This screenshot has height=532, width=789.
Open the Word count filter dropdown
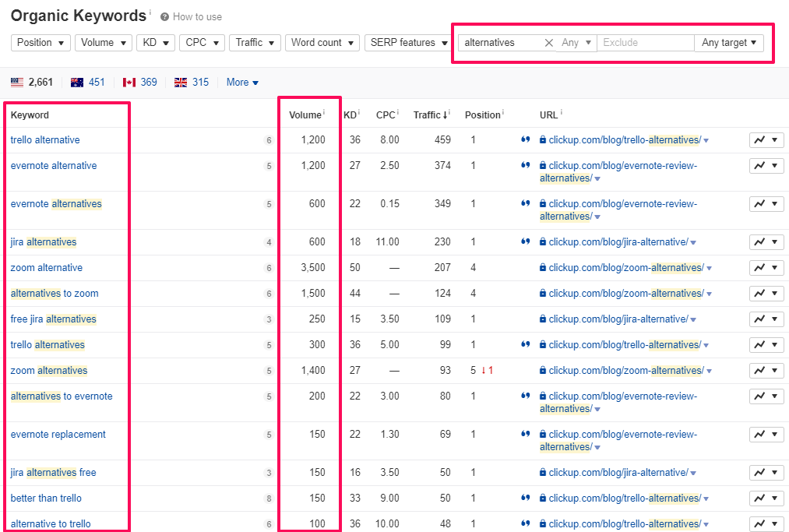(322, 43)
